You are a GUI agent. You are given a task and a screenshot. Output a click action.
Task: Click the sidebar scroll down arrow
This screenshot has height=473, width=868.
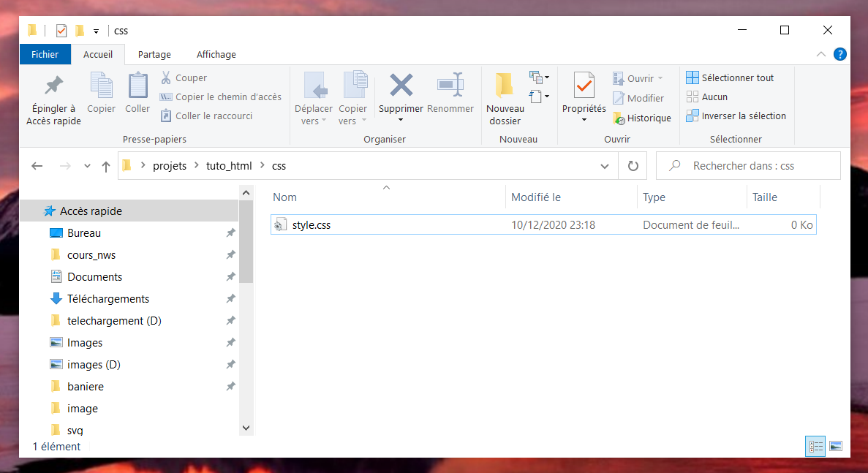click(x=246, y=428)
